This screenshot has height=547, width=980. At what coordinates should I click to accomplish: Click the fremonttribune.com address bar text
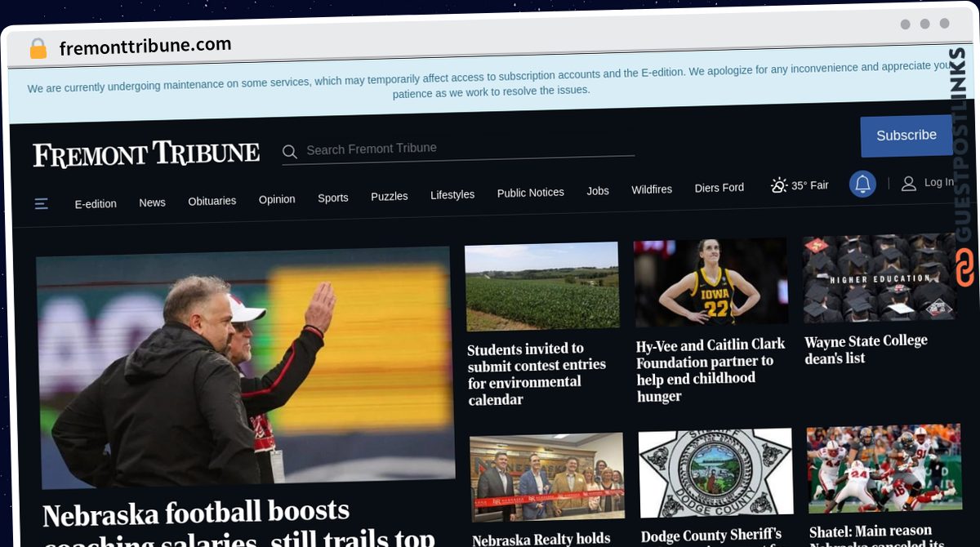pyautogui.click(x=145, y=46)
